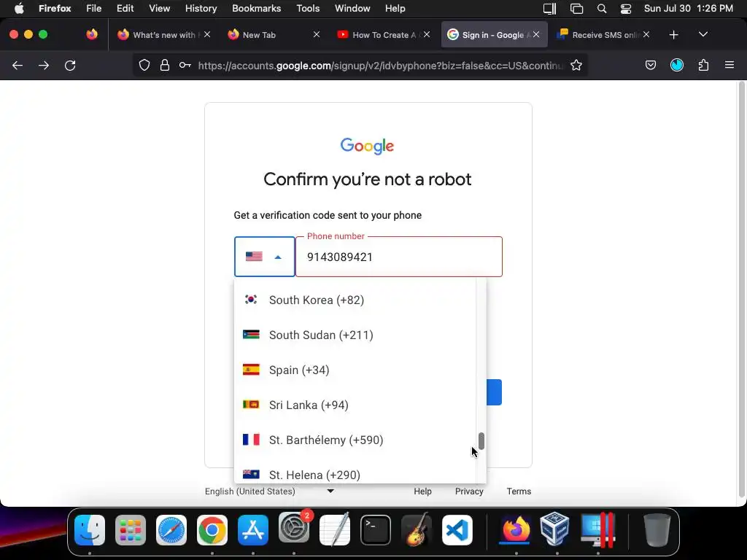Open the Tools menu

308,9
